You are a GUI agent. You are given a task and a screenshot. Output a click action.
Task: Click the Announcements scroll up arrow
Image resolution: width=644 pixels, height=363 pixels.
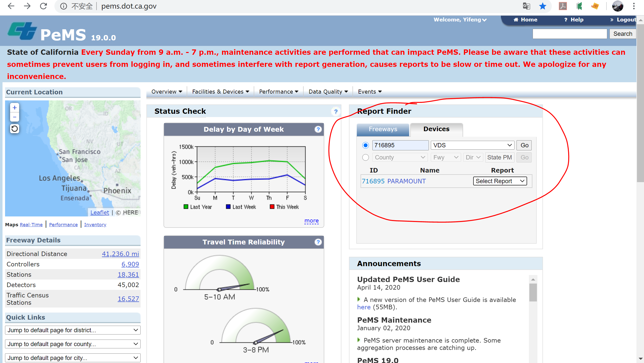click(533, 280)
